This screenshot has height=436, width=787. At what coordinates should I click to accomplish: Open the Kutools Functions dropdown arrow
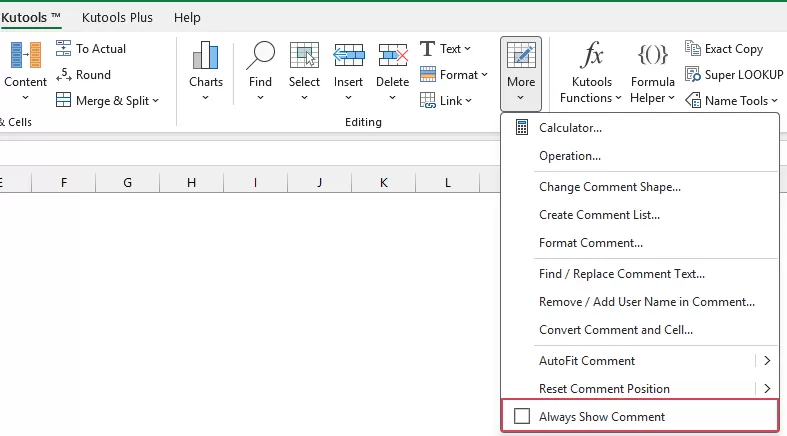coord(618,98)
